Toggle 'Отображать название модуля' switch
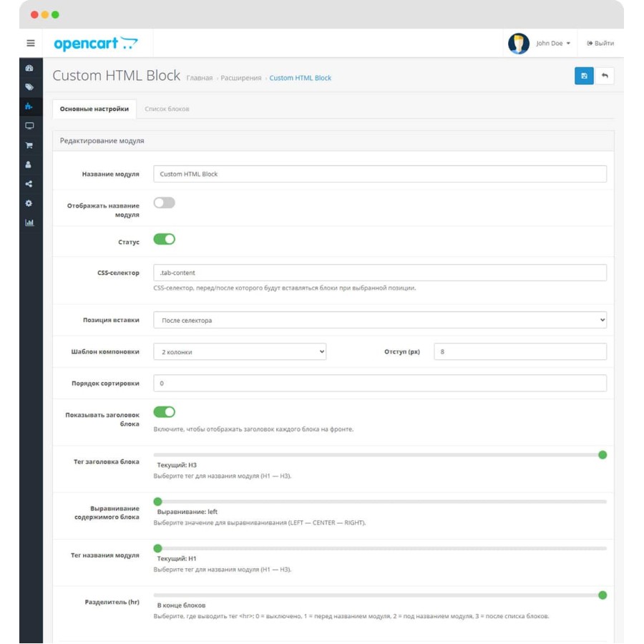Screen dimensions: 644x644 coord(165,203)
